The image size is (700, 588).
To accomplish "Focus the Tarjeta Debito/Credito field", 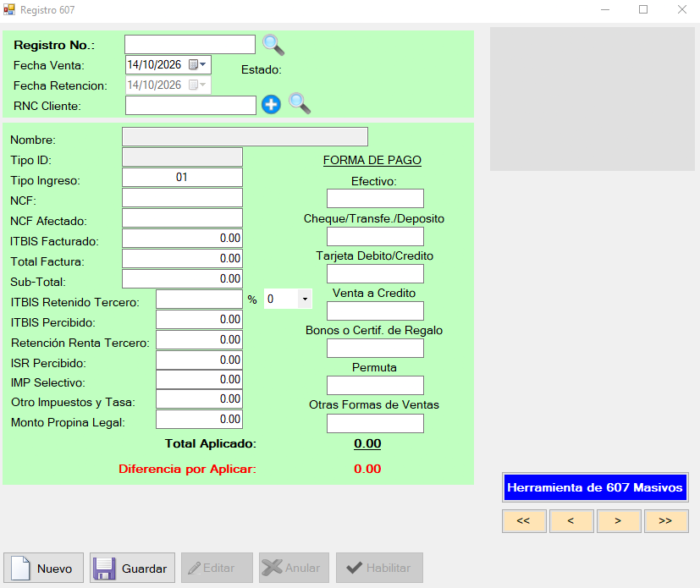I will 375,274.
